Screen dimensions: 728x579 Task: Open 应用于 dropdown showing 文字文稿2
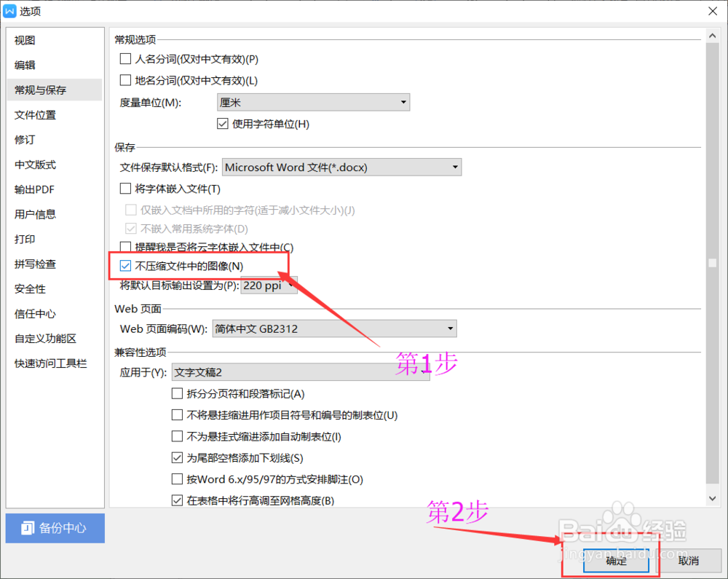click(301, 372)
